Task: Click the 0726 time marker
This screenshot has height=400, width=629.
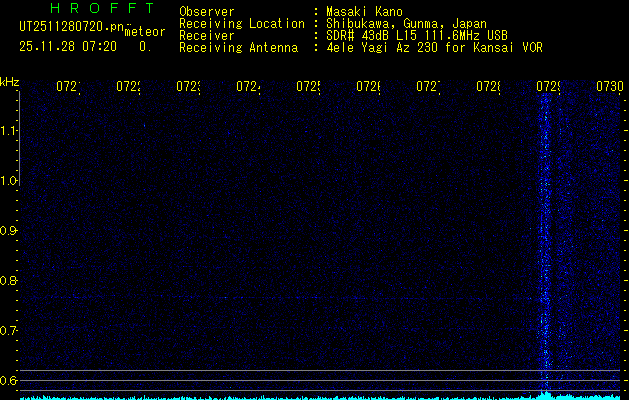Action: [x=368, y=86]
